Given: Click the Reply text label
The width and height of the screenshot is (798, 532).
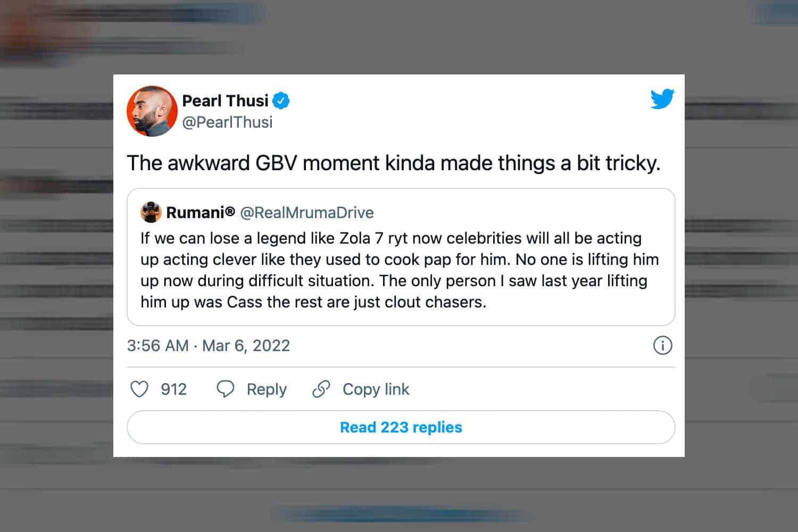Looking at the screenshot, I should pyautogui.click(x=267, y=389).
